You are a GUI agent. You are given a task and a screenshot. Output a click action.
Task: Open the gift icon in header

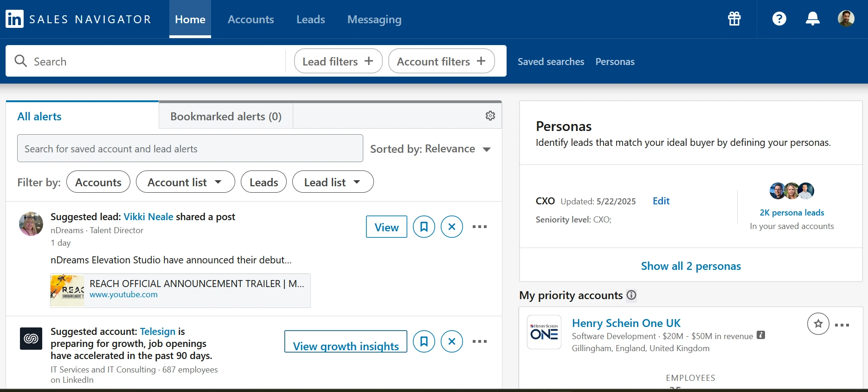(x=734, y=19)
